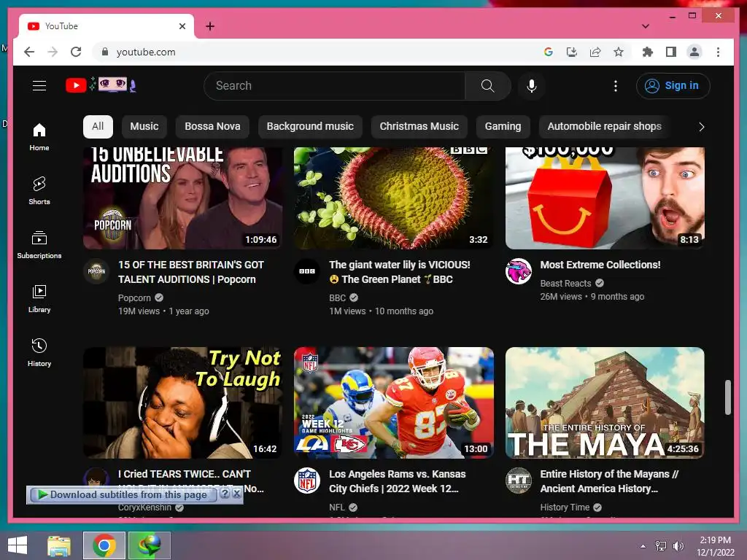This screenshot has width=747, height=560.
Task: Open Windows Start menu
Action: [x=18, y=545]
